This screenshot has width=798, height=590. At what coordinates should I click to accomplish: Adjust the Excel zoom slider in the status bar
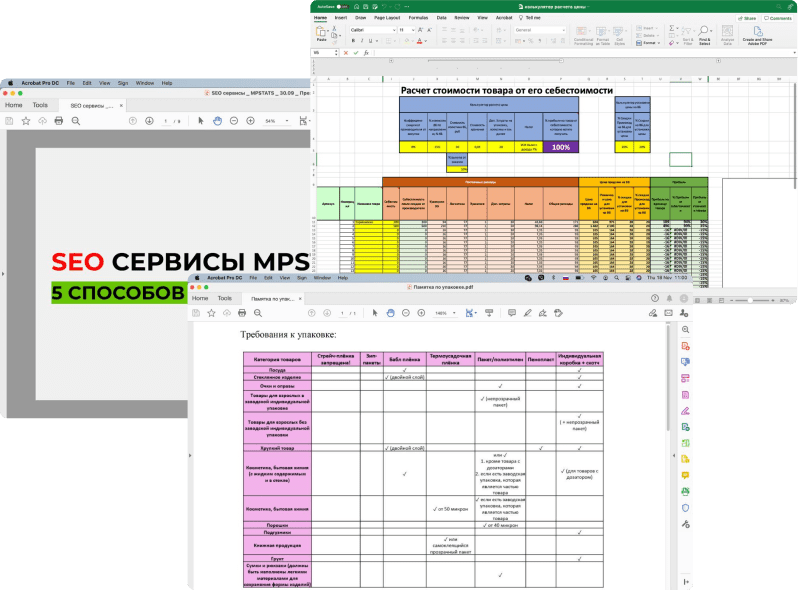[x=752, y=300]
